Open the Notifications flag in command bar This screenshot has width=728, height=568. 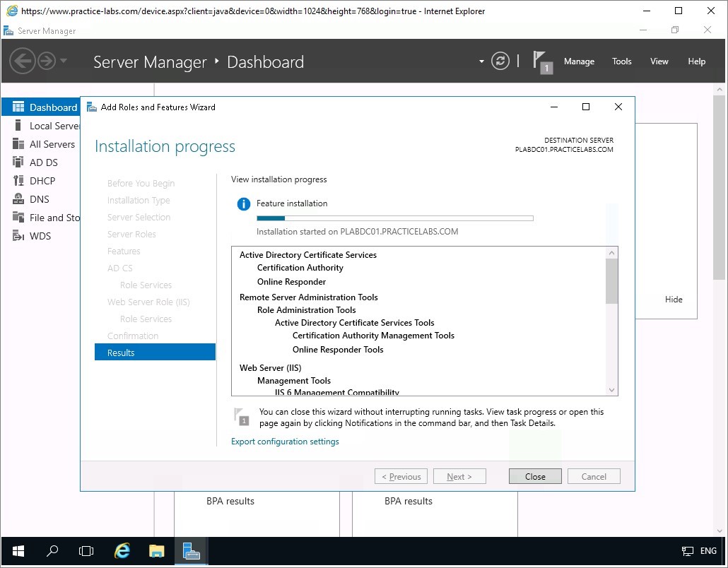click(542, 61)
